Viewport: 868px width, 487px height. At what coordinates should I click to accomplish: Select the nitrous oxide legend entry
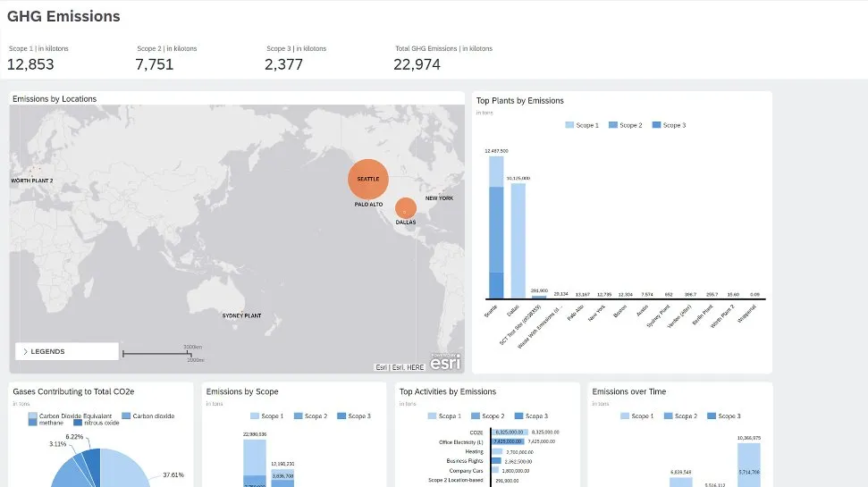coord(98,424)
